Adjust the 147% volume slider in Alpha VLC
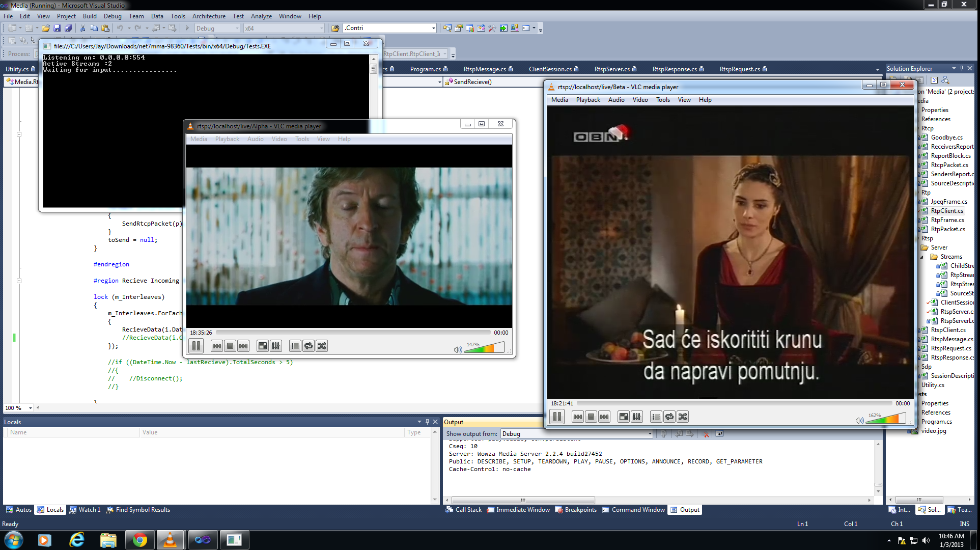This screenshot has width=980, height=550. [484, 348]
